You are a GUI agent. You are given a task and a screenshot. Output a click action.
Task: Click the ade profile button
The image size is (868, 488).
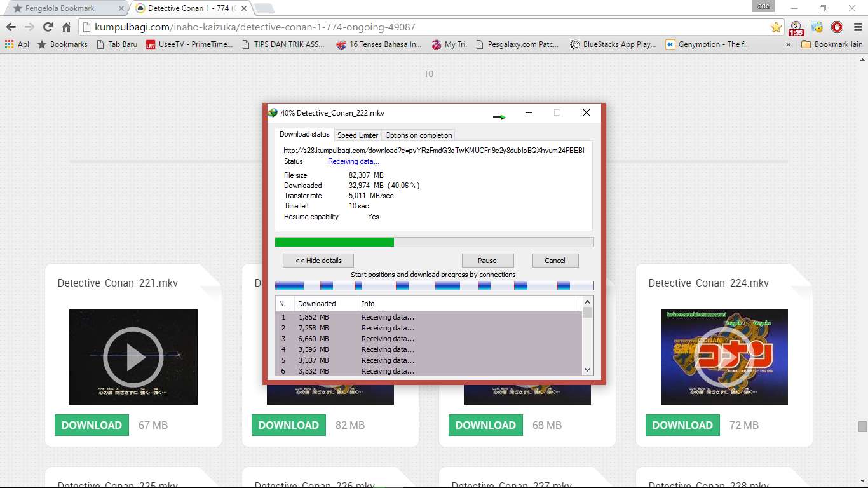[x=763, y=6]
